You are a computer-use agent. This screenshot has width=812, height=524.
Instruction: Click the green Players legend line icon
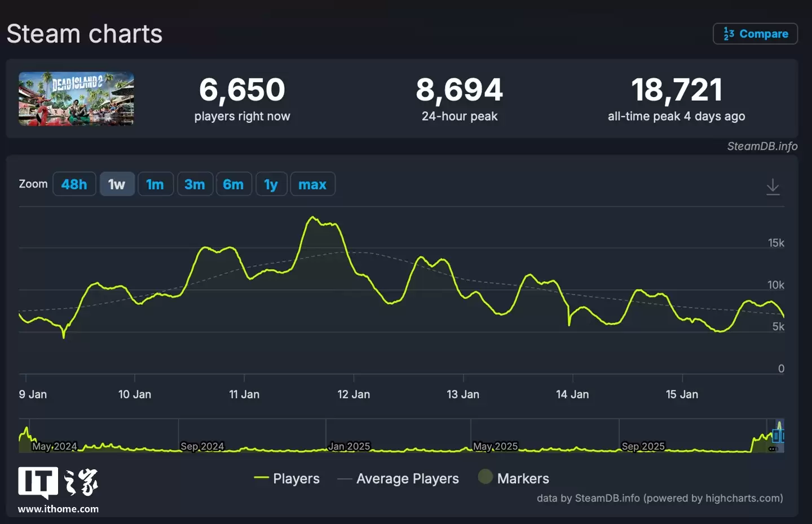[261, 478]
